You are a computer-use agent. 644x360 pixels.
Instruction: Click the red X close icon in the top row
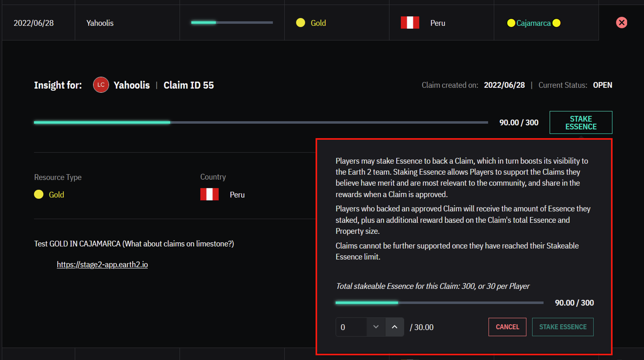(621, 22)
